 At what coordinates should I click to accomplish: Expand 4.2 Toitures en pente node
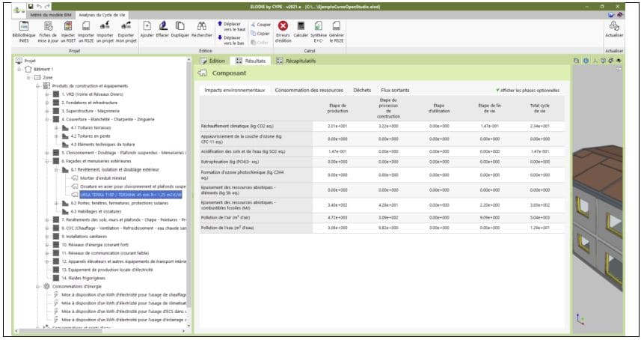coord(56,136)
